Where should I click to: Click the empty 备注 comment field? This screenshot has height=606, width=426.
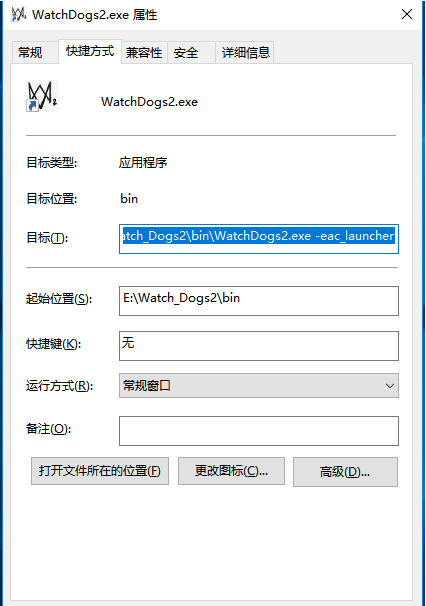(259, 431)
